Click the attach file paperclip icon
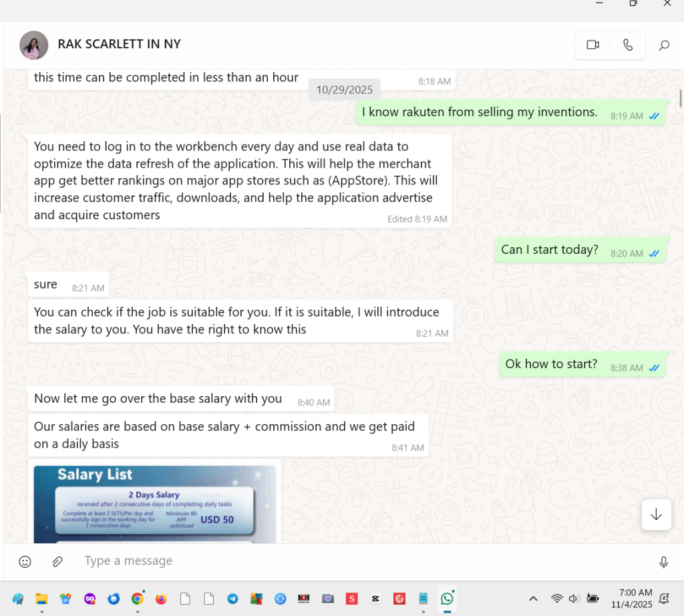 coord(57,562)
